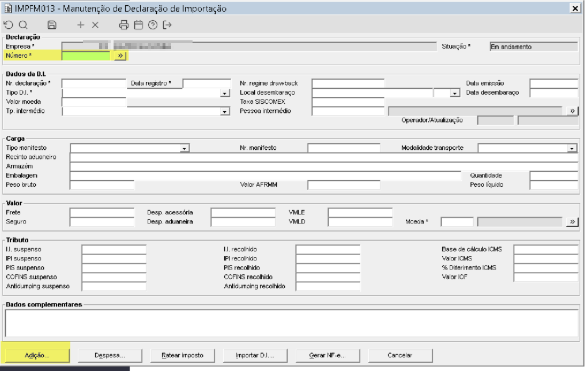This screenshot has height=371, width=588.
Task: Click the Local desembaraço text field
Action: pyautogui.click(x=372, y=93)
